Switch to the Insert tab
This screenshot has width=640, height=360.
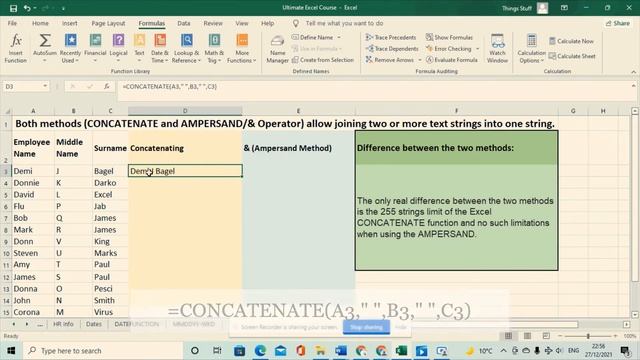coord(69,23)
